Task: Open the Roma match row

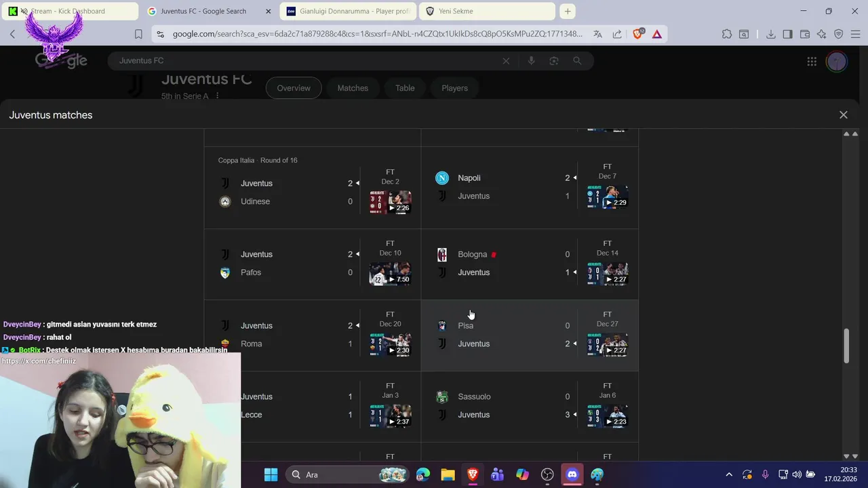Action: click(313, 335)
